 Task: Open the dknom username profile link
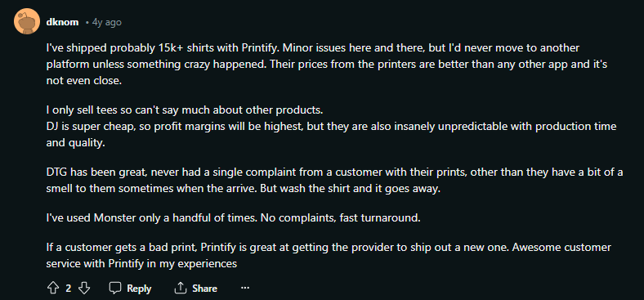click(62, 22)
